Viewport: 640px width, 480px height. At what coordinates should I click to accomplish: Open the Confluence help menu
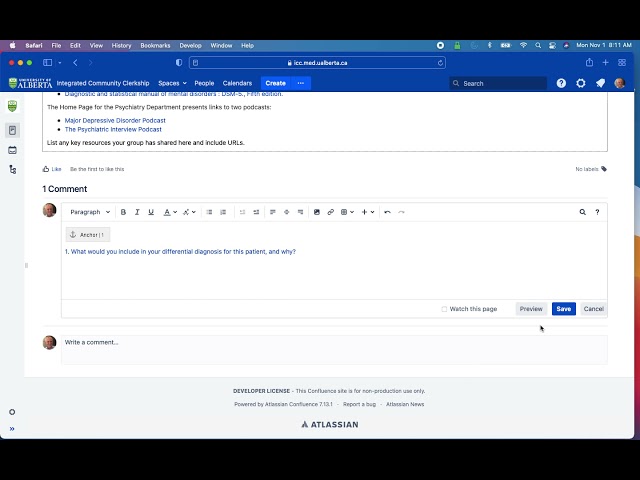pyautogui.click(x=561, y=83)
